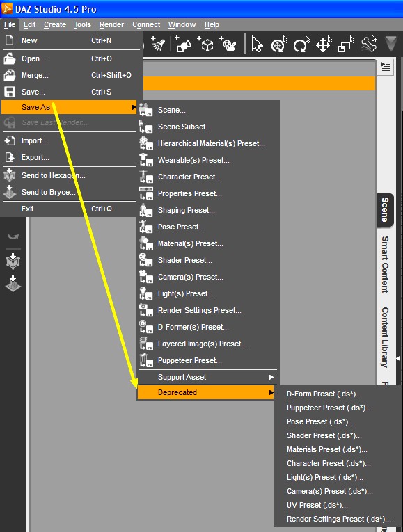The width and height of the screenshot is (403, 532).
Task: Switch to the Scene side tab
Action: pyautogui.click(x=385, y=210)
